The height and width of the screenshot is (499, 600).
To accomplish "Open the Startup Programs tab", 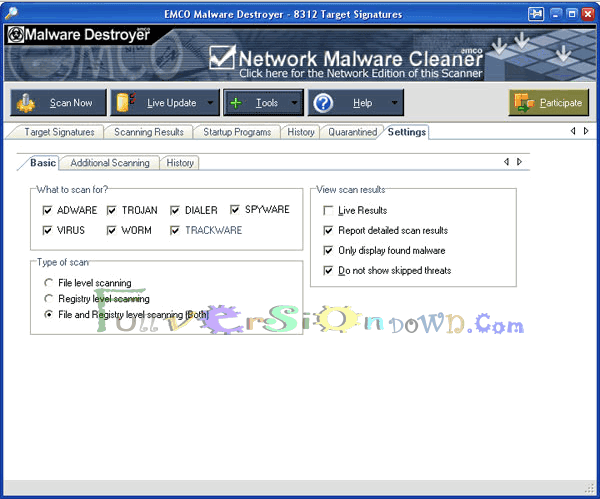I will click(237, 132).
